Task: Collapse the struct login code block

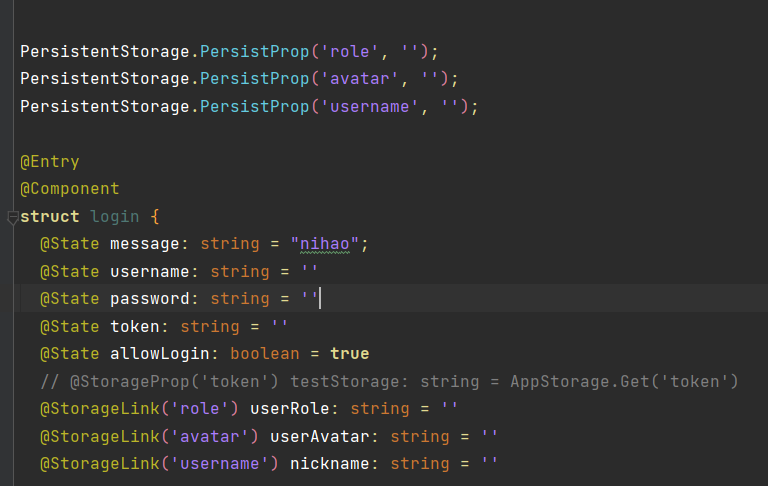Action: (x=11, y=217)
